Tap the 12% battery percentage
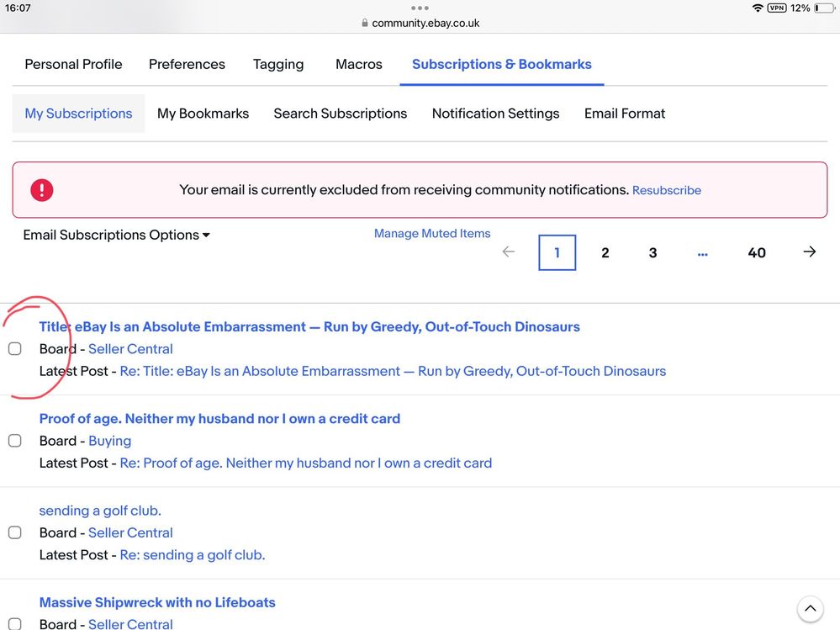 click(800, 8)
